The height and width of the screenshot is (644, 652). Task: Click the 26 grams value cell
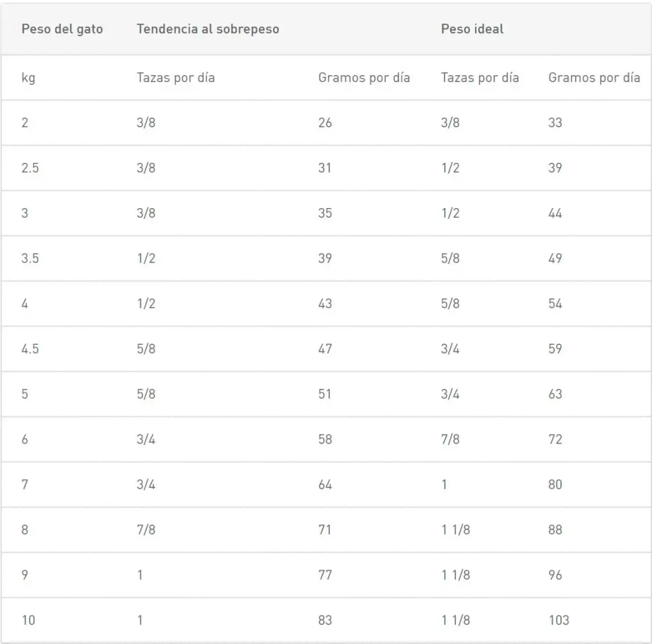tap(325, 123)
